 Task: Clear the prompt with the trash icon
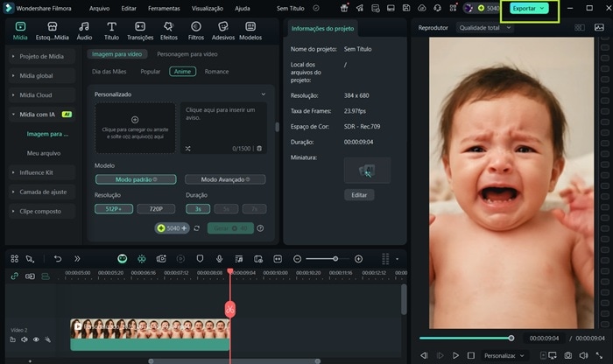pos(259,149)
